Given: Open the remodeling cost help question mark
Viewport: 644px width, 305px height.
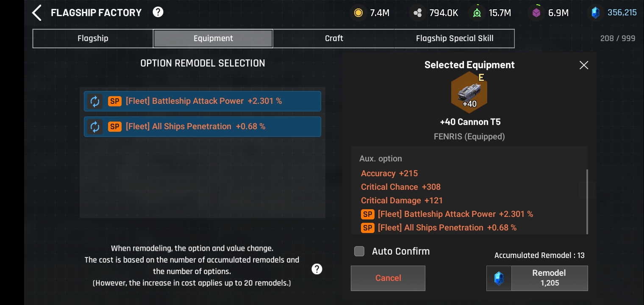Looking at the screenshot, I should coord(317,269).
